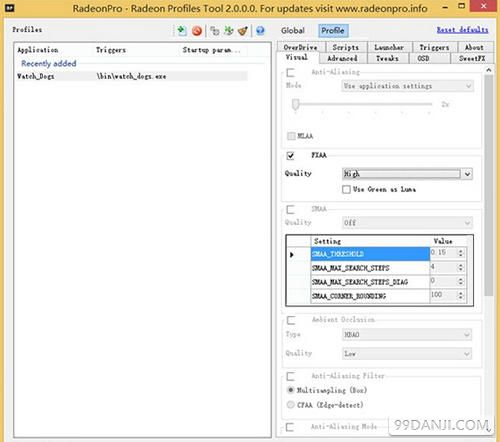This screenshot has width=500, height=442.
Task: Select the SMAA_MAX_SEARCH_STEPS setting row
Action: pos(370,268)
